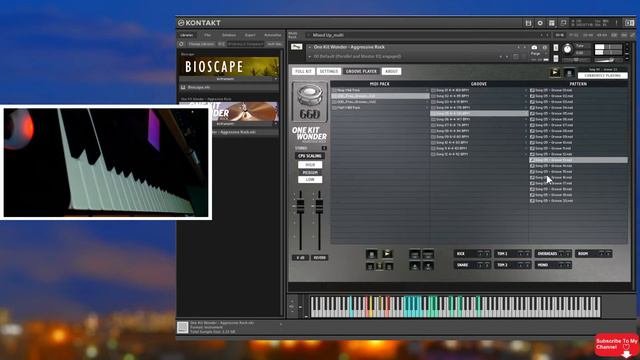Click the 0 dB button below faders
The width and height of the screenshot is (640, 360).
click(x=300, y=258)
